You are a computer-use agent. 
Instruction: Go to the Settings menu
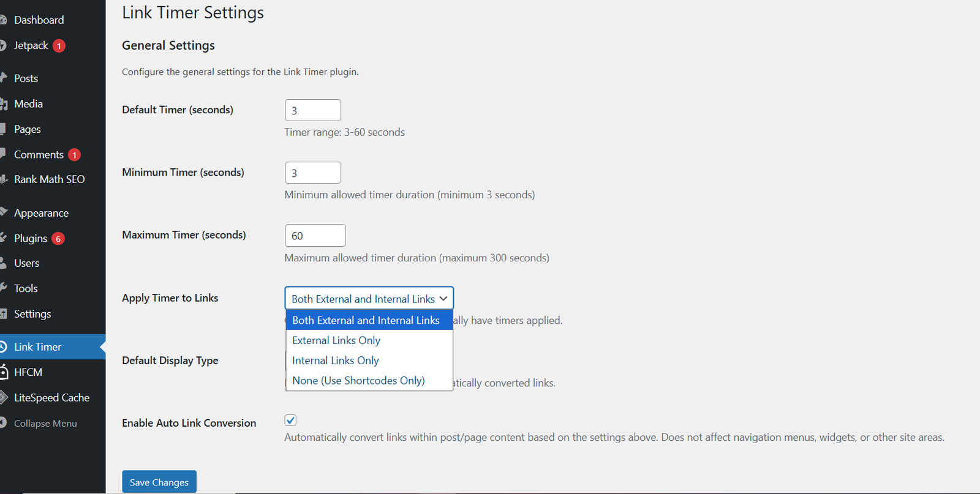[32, 314]
